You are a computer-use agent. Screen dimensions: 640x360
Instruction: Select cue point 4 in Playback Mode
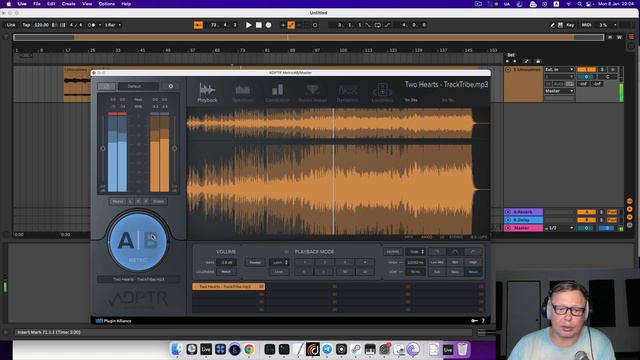[364, 262]
